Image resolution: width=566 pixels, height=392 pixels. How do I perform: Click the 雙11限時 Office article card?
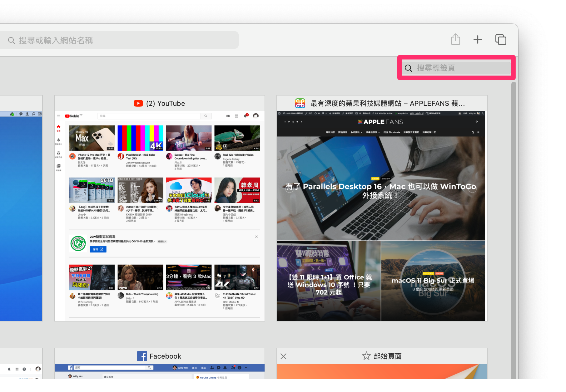(329, 281)
